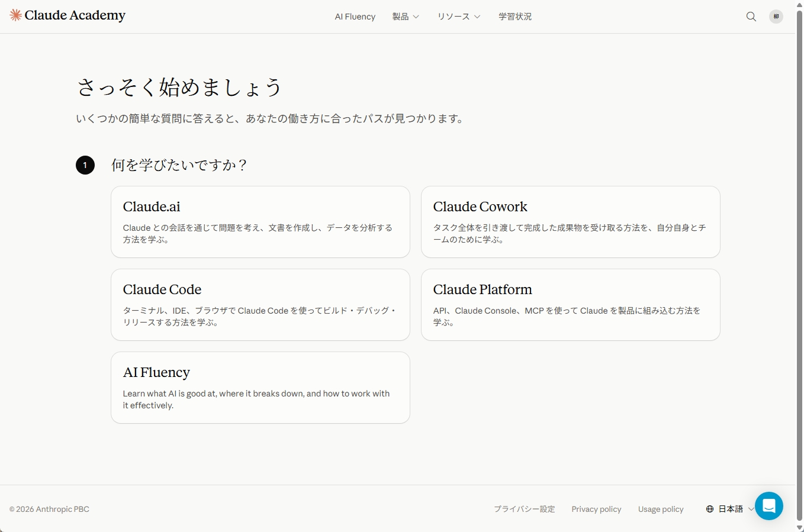804x532 pixels.
Task: Click the '何を学びたいですか？' question heading
Action: (x=179, y=165)
